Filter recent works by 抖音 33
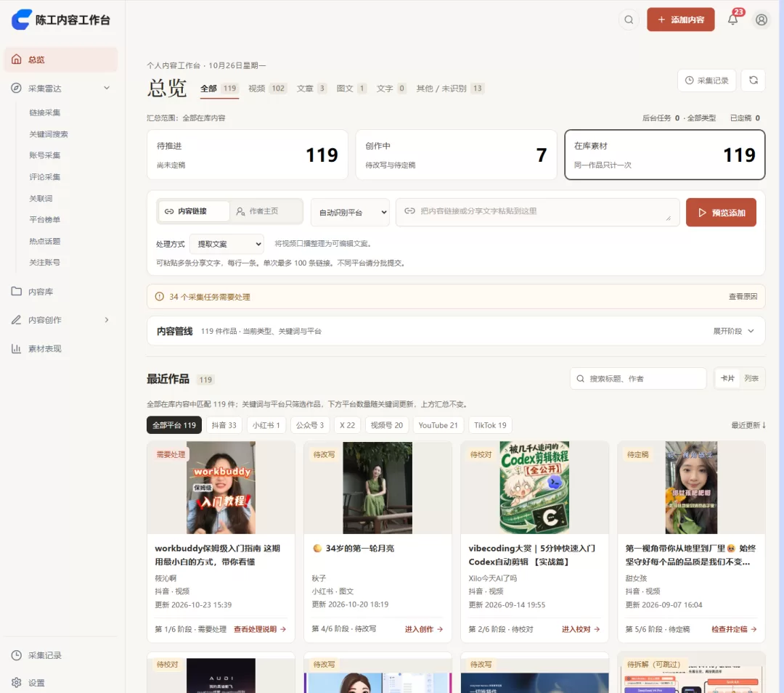This screenshot has height=693, width=784. pyautogui.click(x=224, y=425)
